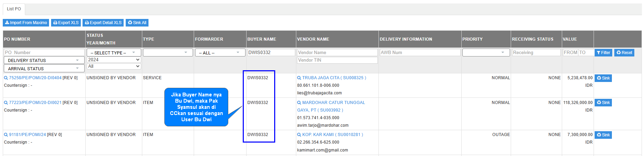Expand the ARRIVAL STATUS dropdown

(44, 69)
